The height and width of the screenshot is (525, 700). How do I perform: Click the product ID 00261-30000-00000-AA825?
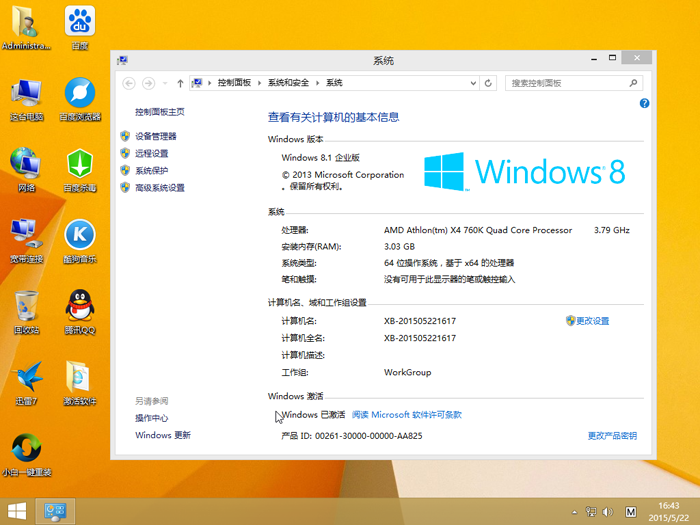[369, 436]
